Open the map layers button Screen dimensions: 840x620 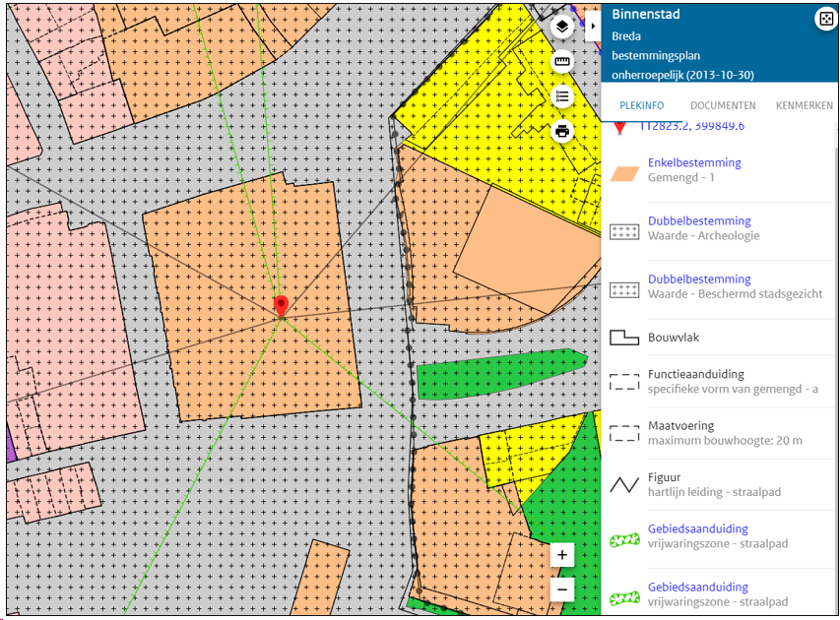point(562,27)
